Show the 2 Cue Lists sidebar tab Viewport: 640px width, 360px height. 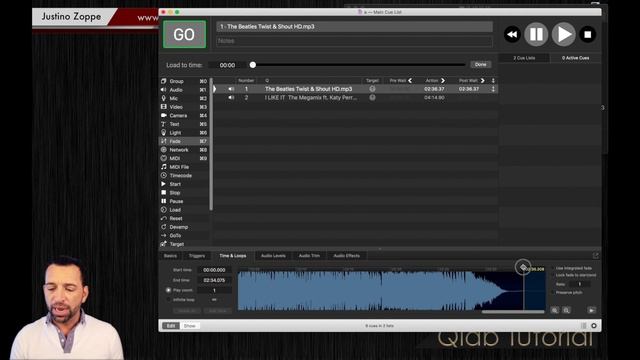click(x=524, y=58)
